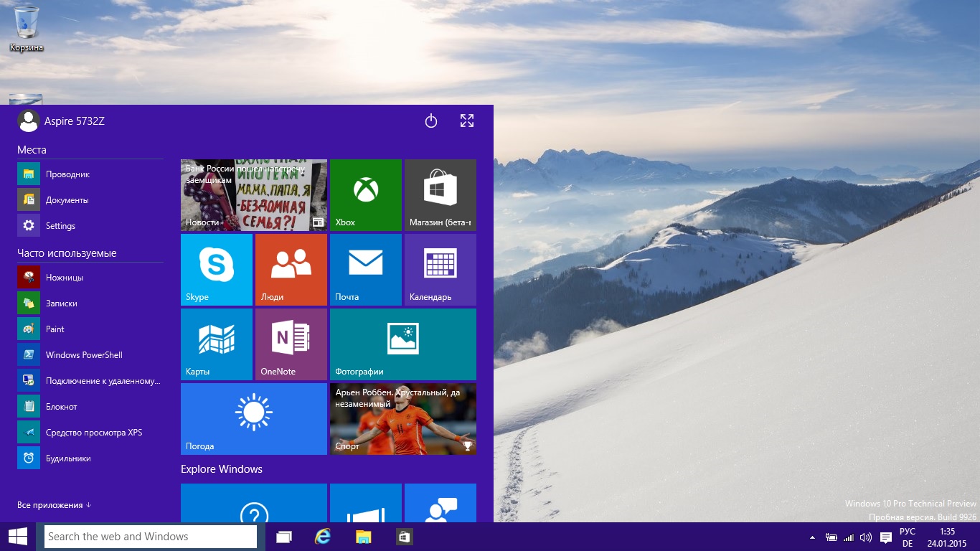Open the Карты maps tile
980x551 pixels.
click(217, 344)
